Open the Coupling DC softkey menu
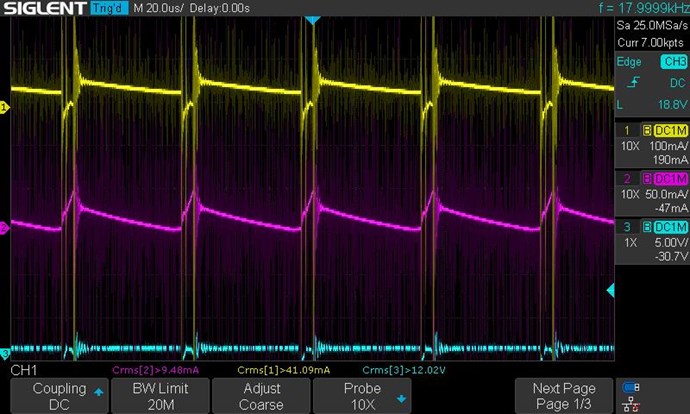 (x=59, y=396)
